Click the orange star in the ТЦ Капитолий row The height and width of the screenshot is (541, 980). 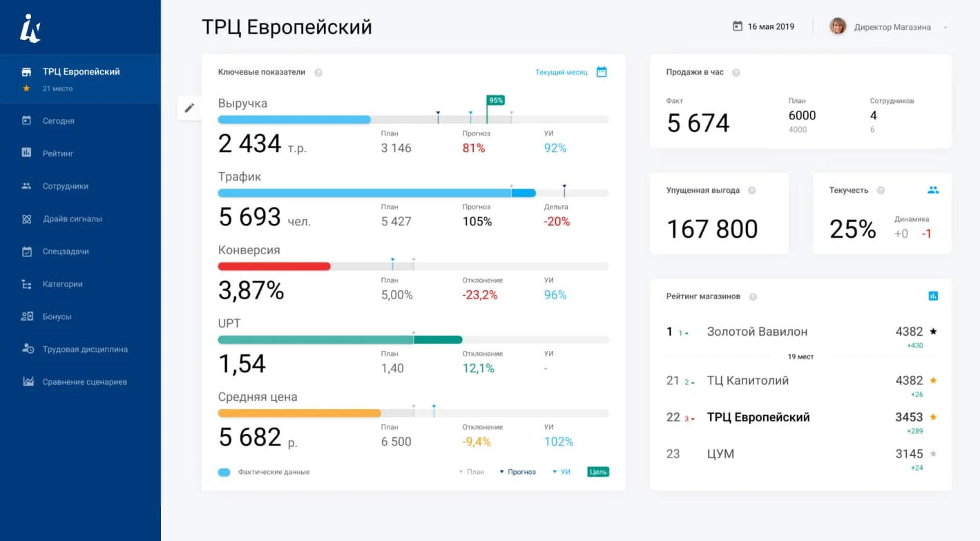pyautogui.click(x=933, y=381)
